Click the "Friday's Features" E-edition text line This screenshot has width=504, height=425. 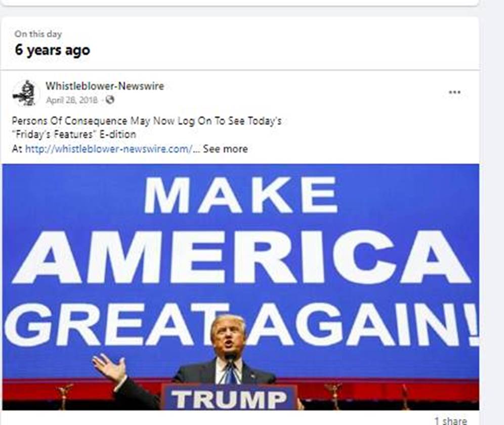tap(74, 134)
